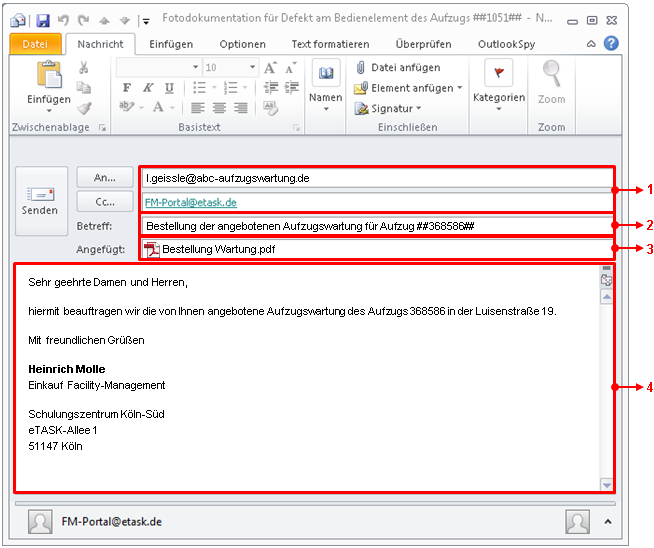This screenshot has width=654, height=548.
Task: Expand the Einfügen paste options arrow
Action: pos(49,111)
